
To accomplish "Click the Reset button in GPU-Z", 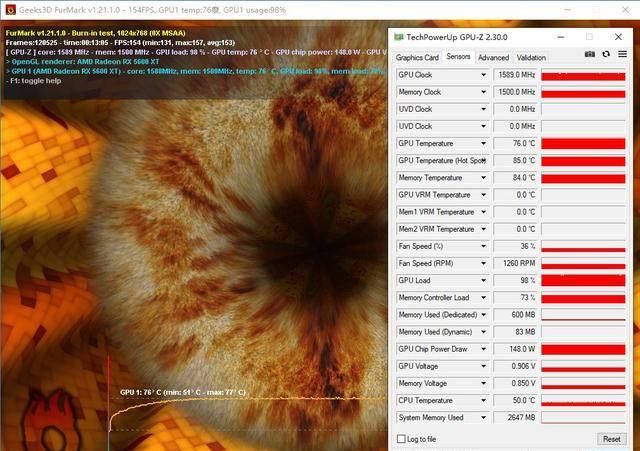I will click(611, 439).
